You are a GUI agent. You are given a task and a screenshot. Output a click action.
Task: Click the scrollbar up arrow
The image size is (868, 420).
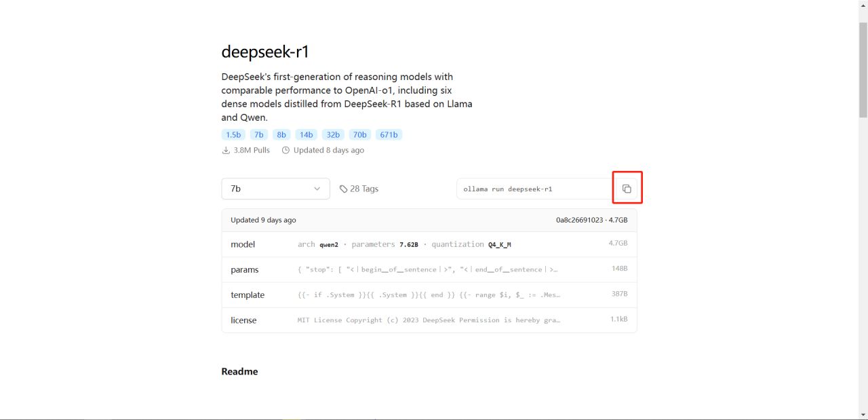(x=863, y=5)
